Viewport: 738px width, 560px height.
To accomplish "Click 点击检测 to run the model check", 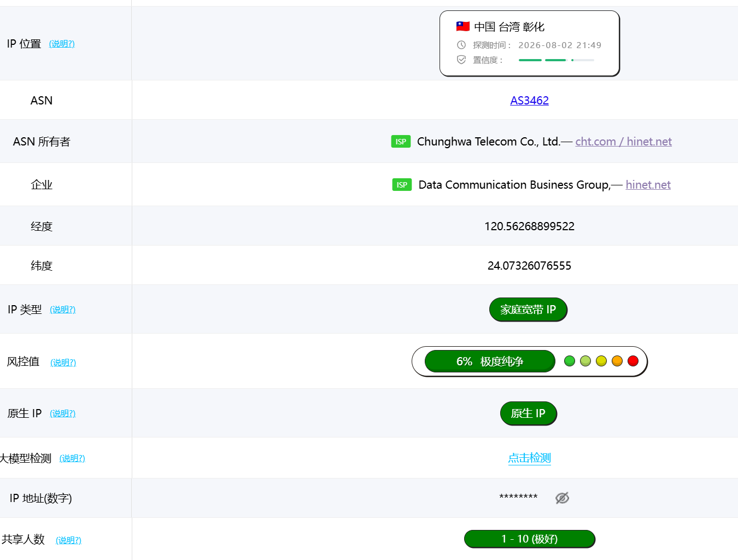I will pos(529,458).
